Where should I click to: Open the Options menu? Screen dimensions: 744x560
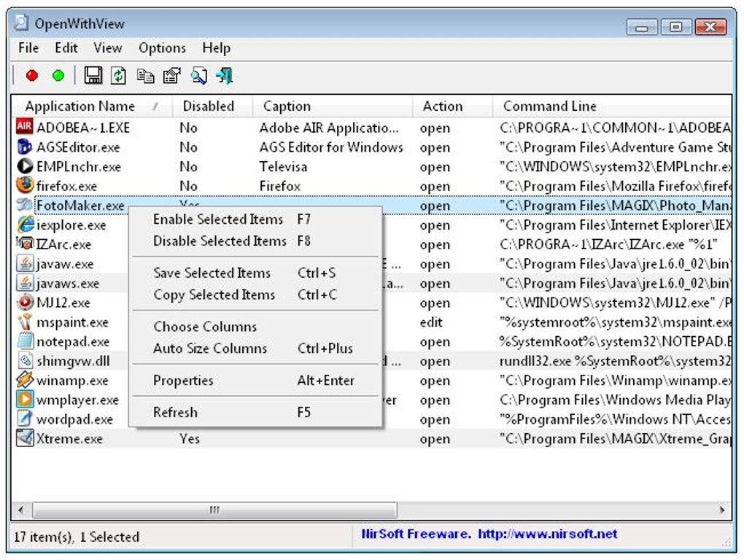162,48
